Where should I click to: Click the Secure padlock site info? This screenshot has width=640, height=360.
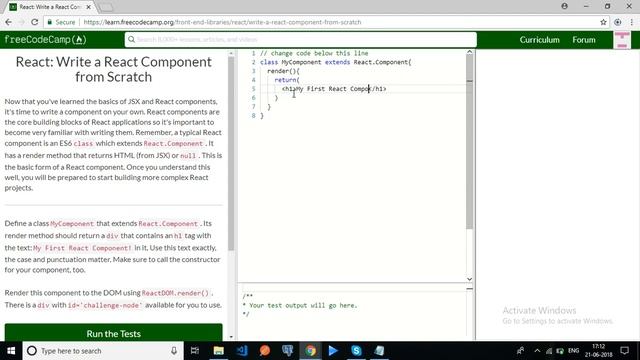tap(61, 22)
